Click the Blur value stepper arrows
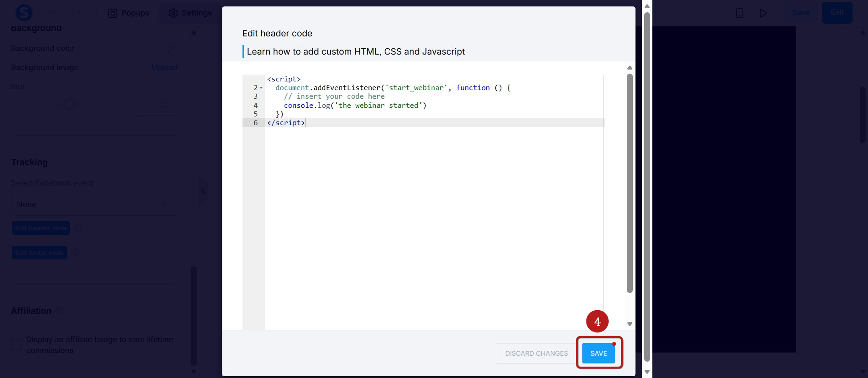Image resolution: width=868 pixels, height=378 pixels. point(165,105)
